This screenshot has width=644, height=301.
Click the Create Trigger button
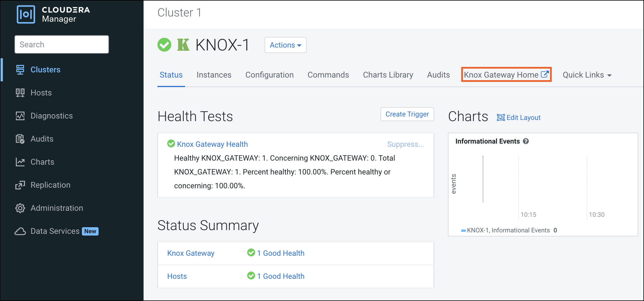[x=407, y=114]
